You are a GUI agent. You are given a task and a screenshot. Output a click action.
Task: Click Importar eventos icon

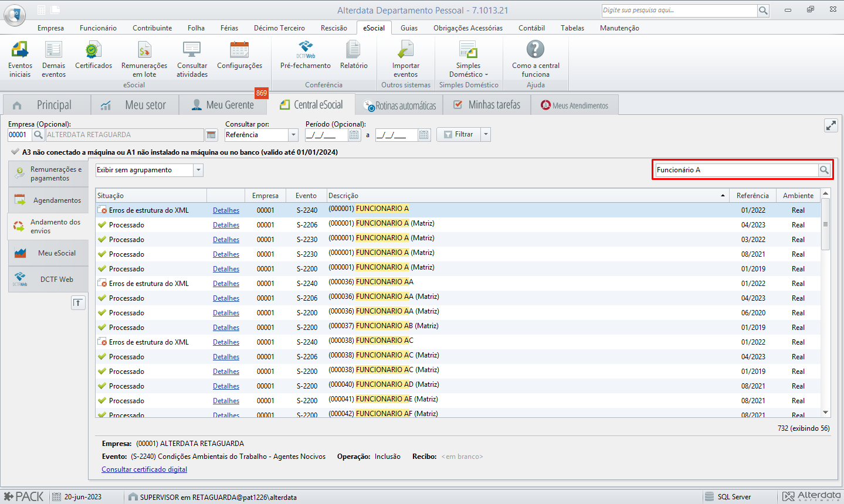pos(405,59)
